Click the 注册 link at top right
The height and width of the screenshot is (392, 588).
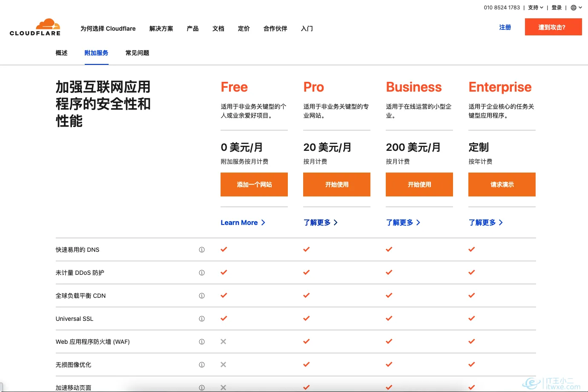505,27
